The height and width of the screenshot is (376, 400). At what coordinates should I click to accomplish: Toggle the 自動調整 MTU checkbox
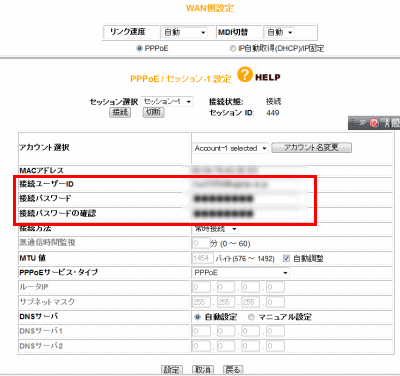click(x=286, y=258)
